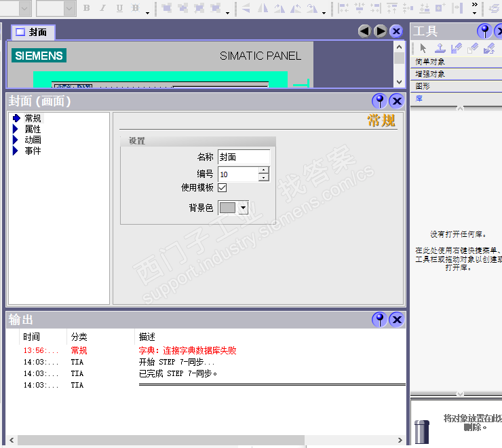Click the strikethrough B icon
The height and width of the screenshot is (448, 502).
[x=136, y=8]
